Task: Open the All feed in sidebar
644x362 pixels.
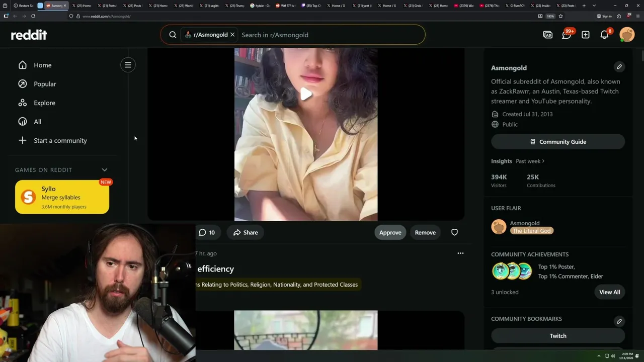Action: coord(37,122)
